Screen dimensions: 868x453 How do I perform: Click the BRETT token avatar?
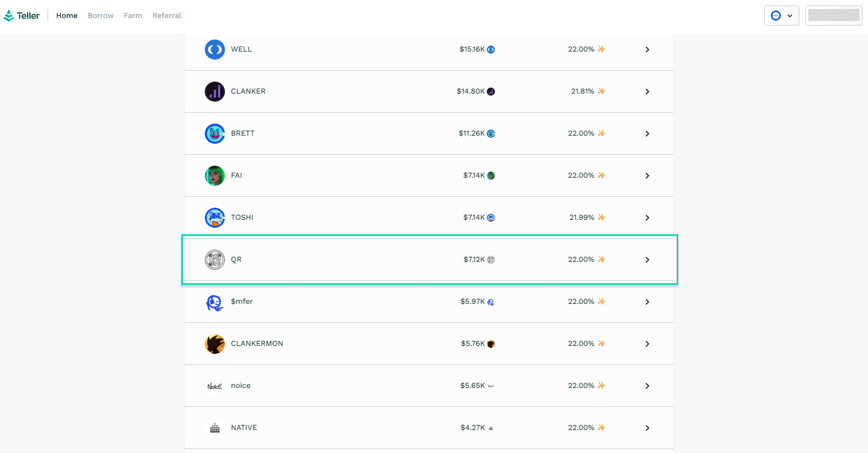tap(214, 134)
